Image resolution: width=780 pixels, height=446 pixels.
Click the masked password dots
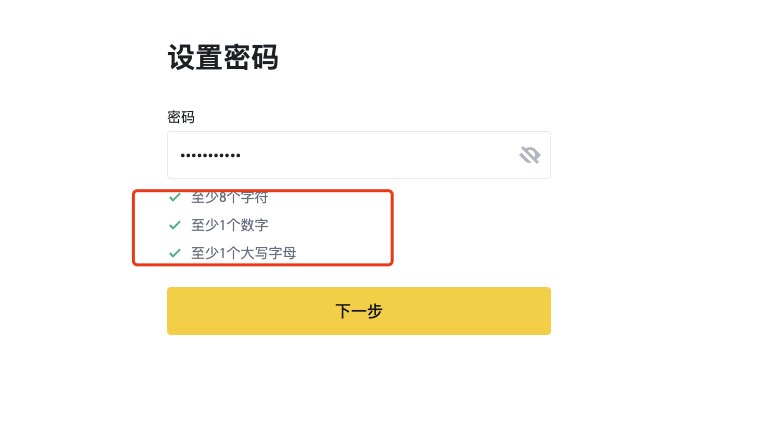(x=210, y=156)
